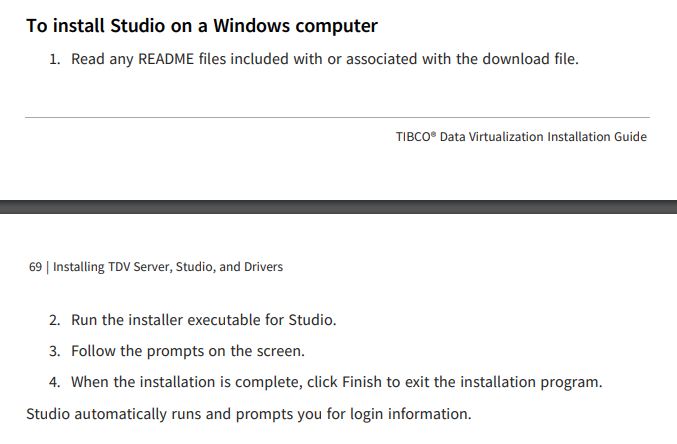Click the list number '2.' marker

55,321
